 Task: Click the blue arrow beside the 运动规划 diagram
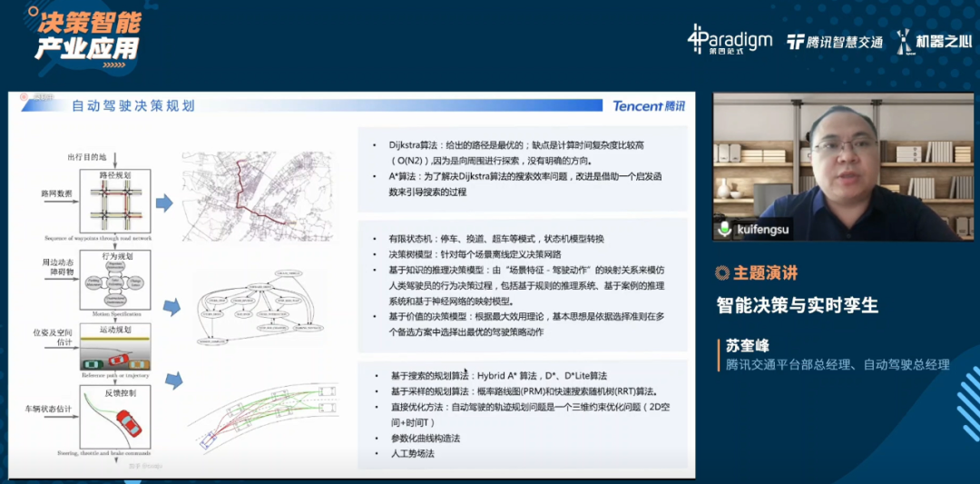pyautogui.click(x=173, y=379)
